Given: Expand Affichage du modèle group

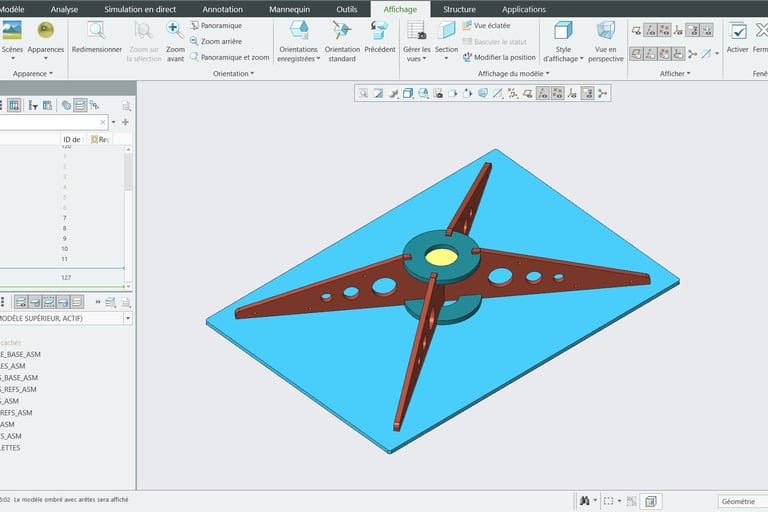Looking at the screenshot, I should pos(514,73).
